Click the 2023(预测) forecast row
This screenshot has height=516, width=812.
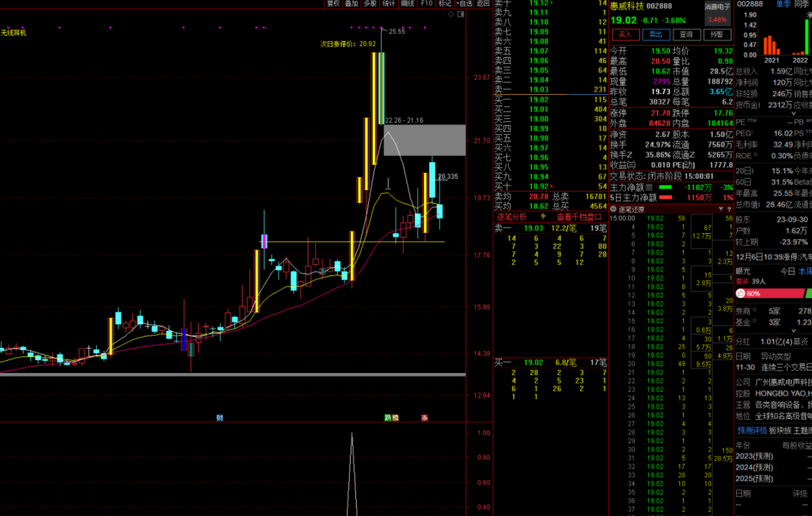(774, 456)
